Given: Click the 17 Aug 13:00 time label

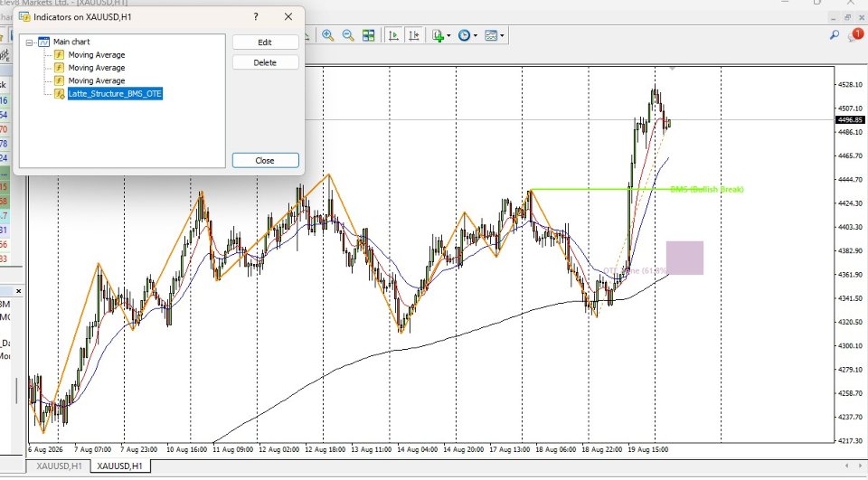Looking at the screenshot, I should click(x=509, y=449).
